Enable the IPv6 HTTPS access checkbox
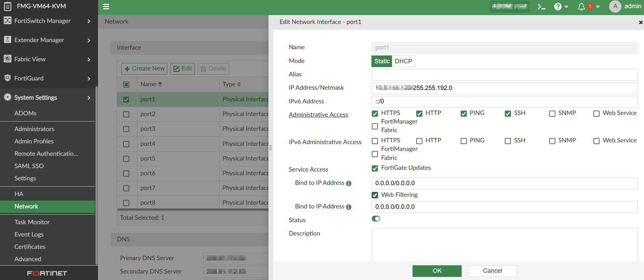 coord(375,141)
